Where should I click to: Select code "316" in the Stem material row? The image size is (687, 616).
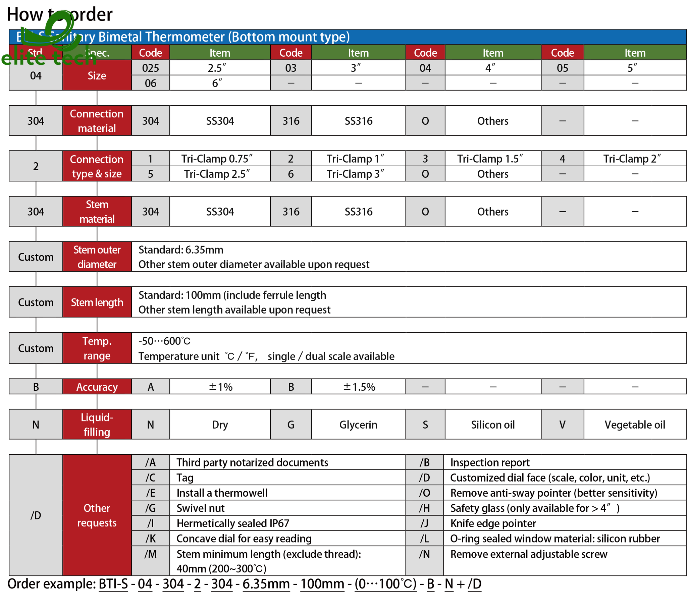pyautogui.click(x=290, y=212)
